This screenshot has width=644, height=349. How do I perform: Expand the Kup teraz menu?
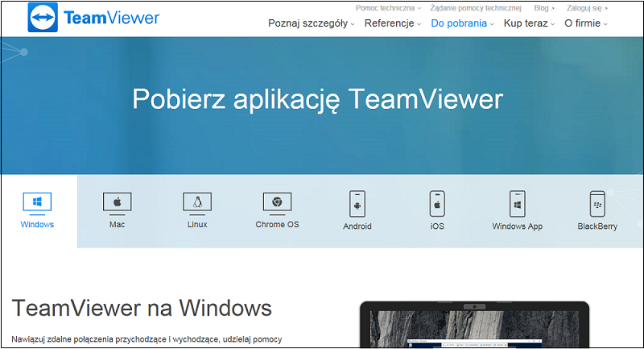pos(529,23)
